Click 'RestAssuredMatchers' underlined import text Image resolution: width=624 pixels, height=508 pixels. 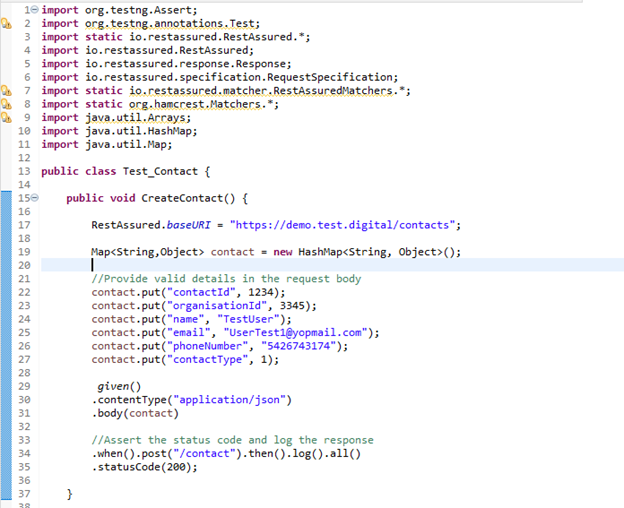(333, 91)
